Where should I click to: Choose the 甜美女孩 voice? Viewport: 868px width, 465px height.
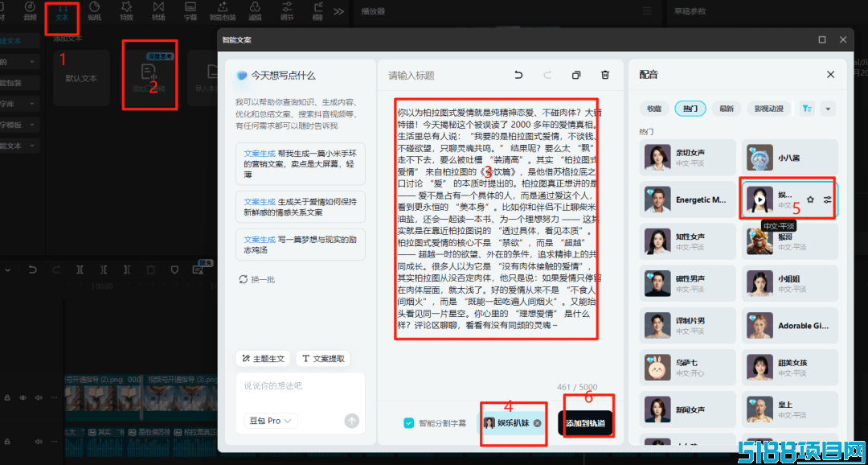790,368
